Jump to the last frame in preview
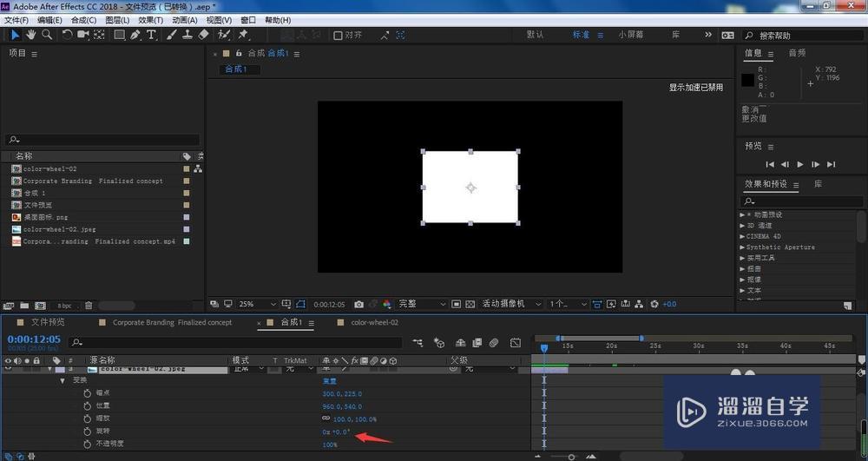This screenshot has width=868, height=461. pos(831,164)
